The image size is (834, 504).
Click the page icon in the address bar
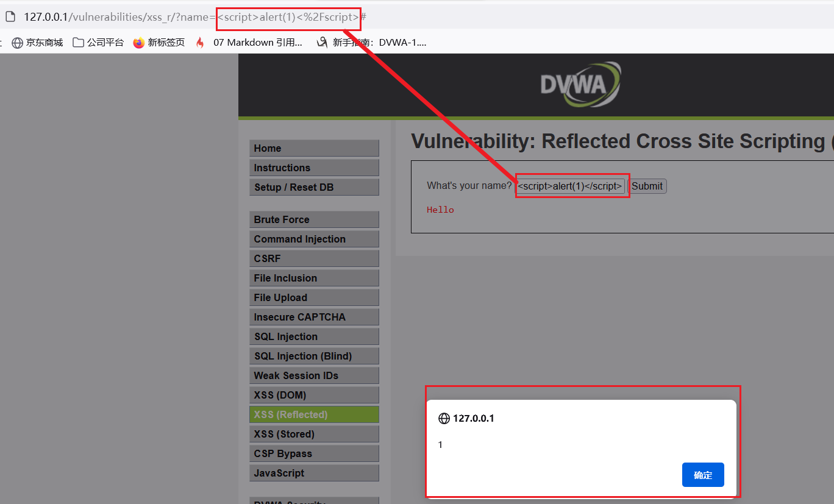pos(10,17)
